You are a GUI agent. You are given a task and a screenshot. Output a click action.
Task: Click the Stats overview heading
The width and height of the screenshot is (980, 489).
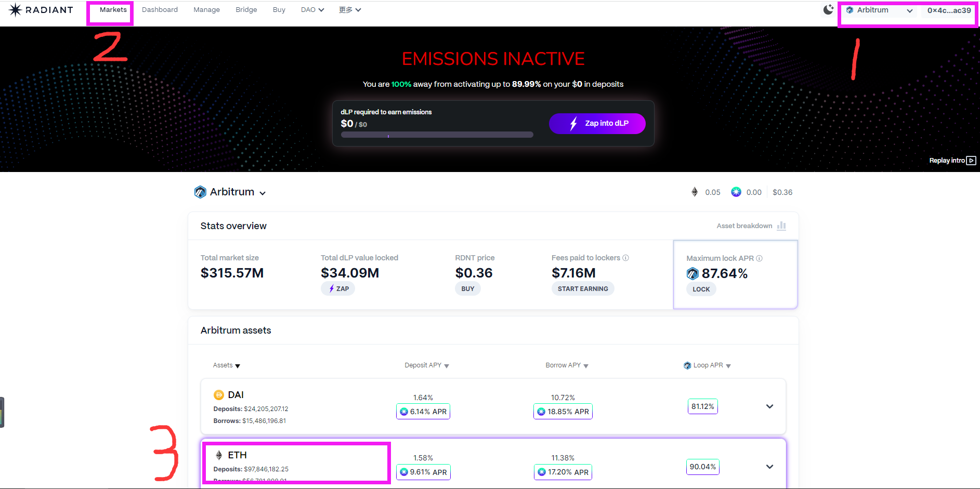(233, 226)
